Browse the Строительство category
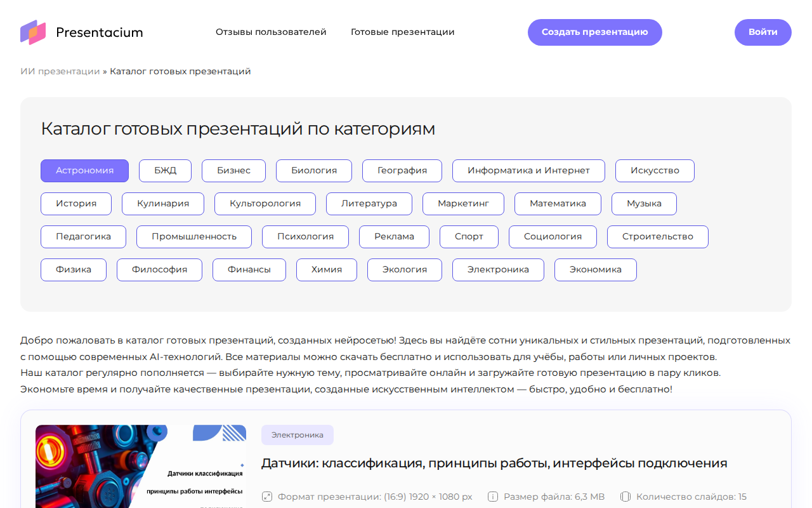Screen dimensions: 812x508 658,237
